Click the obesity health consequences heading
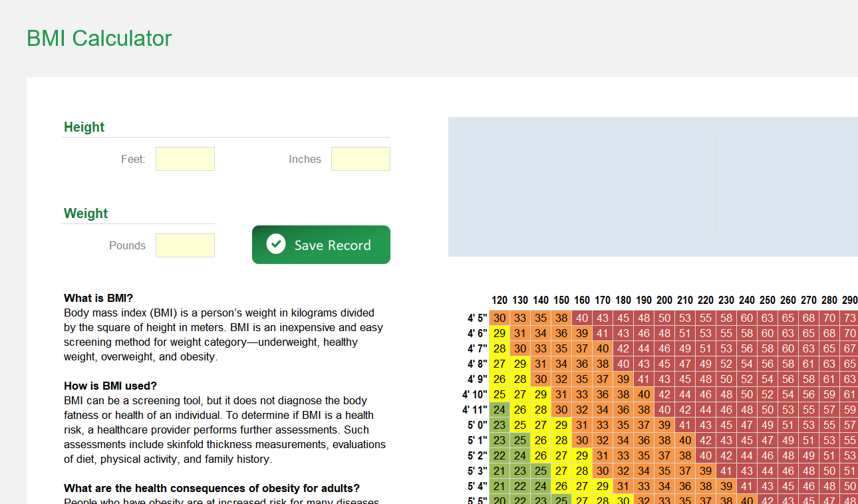858x504 pixels. pyautogui.click(x=212, y=487)
